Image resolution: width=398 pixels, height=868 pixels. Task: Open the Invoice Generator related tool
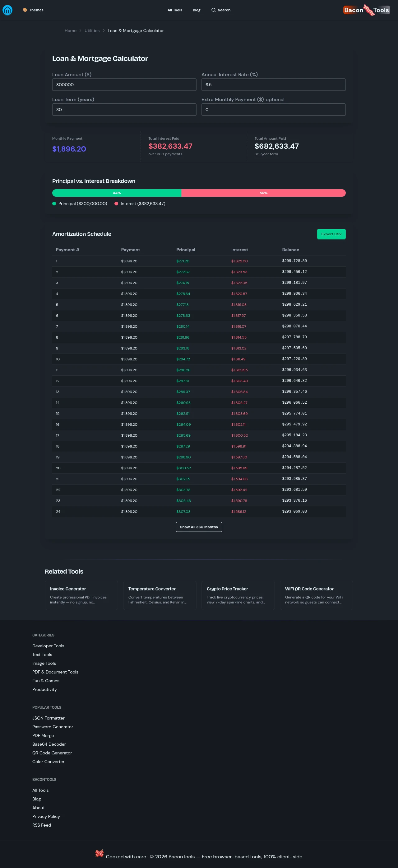click(81, 595)
